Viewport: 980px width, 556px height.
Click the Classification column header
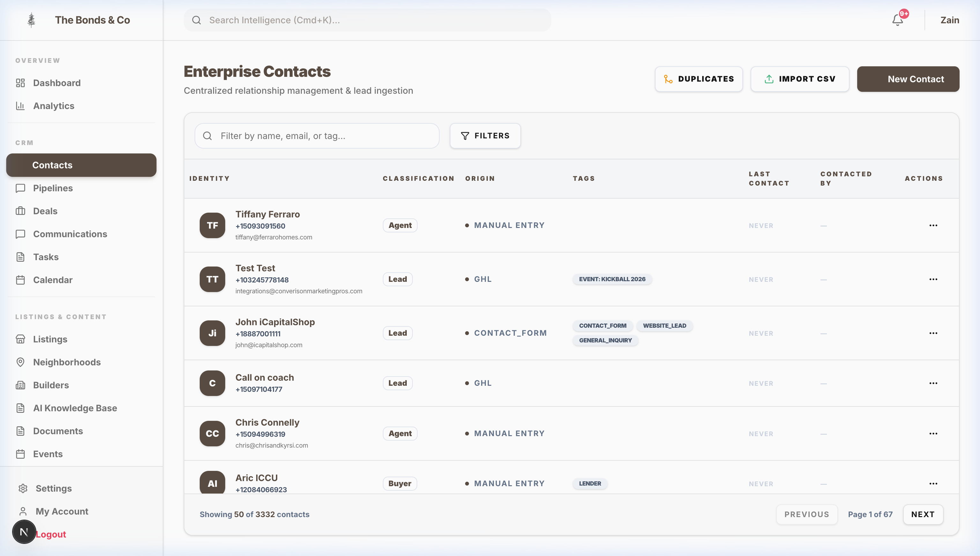coord(418,178)
